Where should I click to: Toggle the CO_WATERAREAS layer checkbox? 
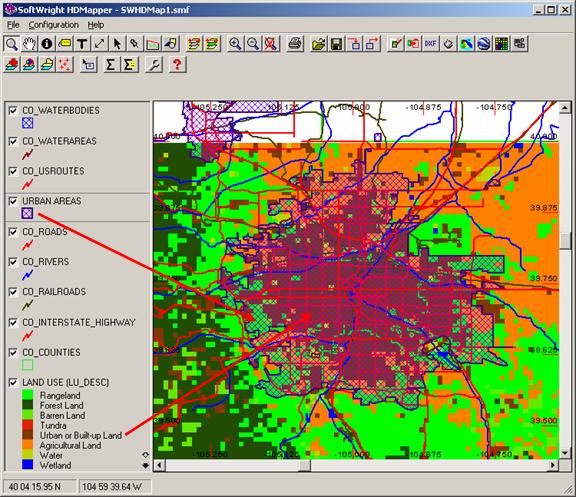click(13, 141)
